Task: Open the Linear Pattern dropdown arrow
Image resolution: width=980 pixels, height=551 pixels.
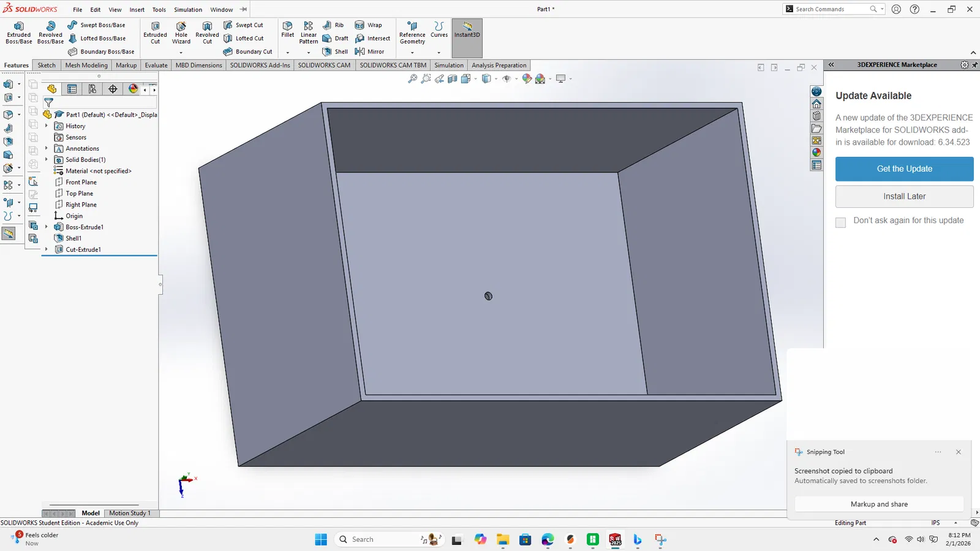Action: [309, 53]
